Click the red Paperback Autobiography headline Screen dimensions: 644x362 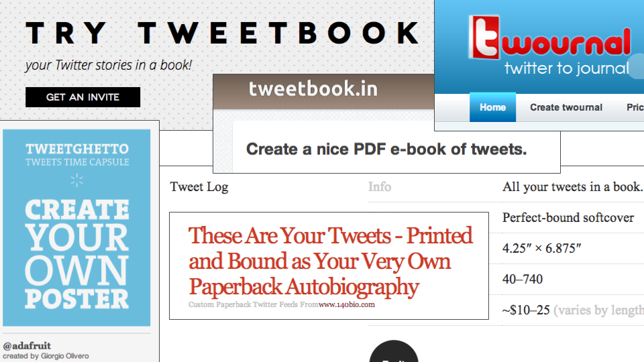click(x=331, y=261)
